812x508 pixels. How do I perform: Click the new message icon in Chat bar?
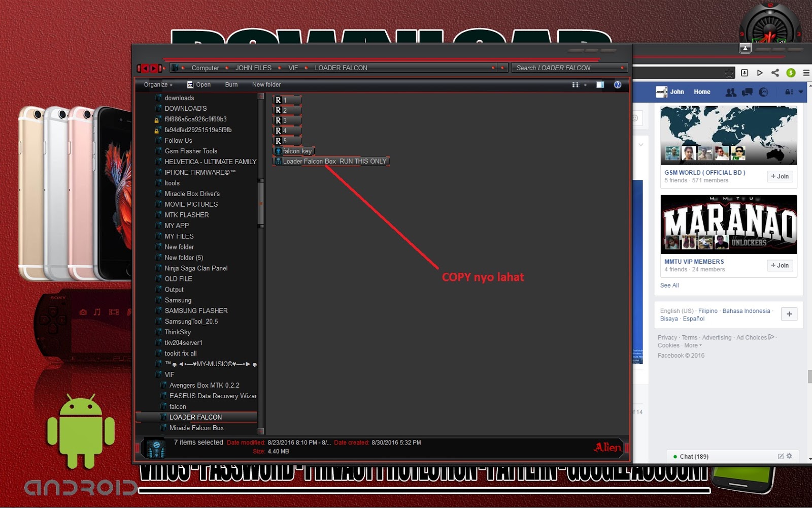(x=781, y=456)
